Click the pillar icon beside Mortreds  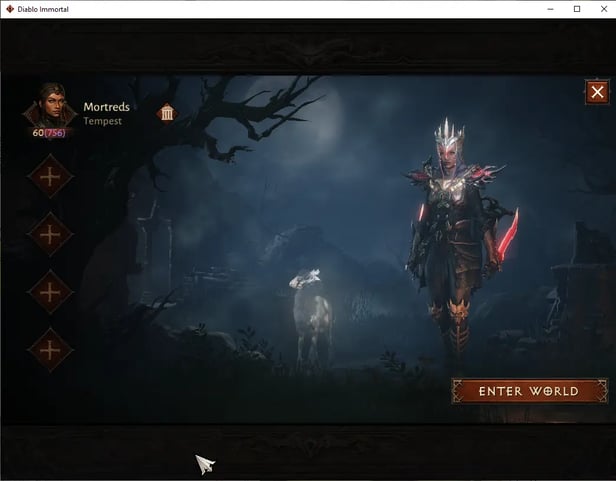[x=167, y=113]
